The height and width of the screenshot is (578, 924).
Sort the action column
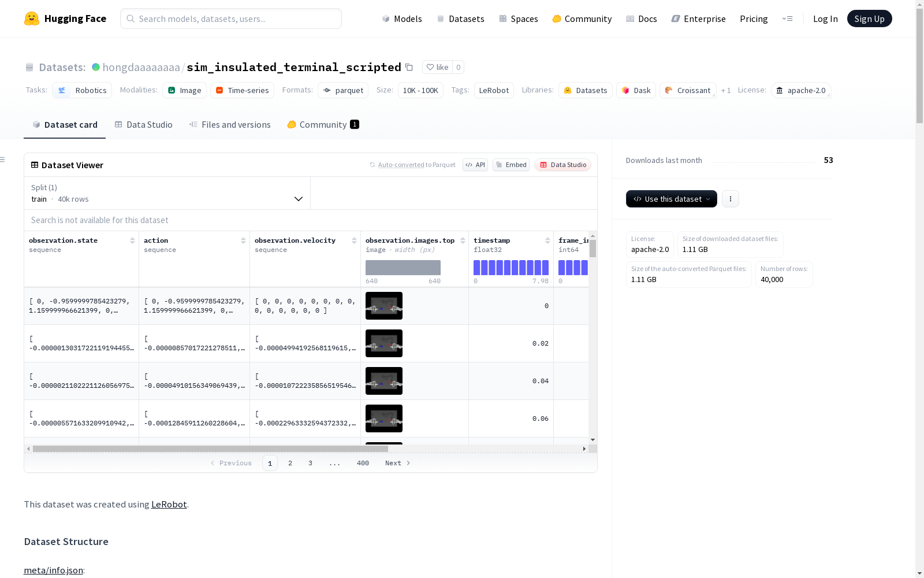(243, 240)
